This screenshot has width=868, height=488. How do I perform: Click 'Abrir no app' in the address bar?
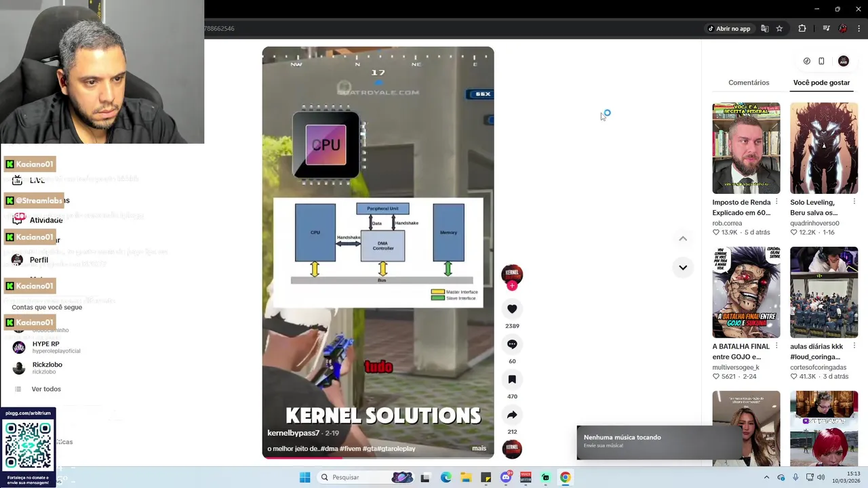729,28
